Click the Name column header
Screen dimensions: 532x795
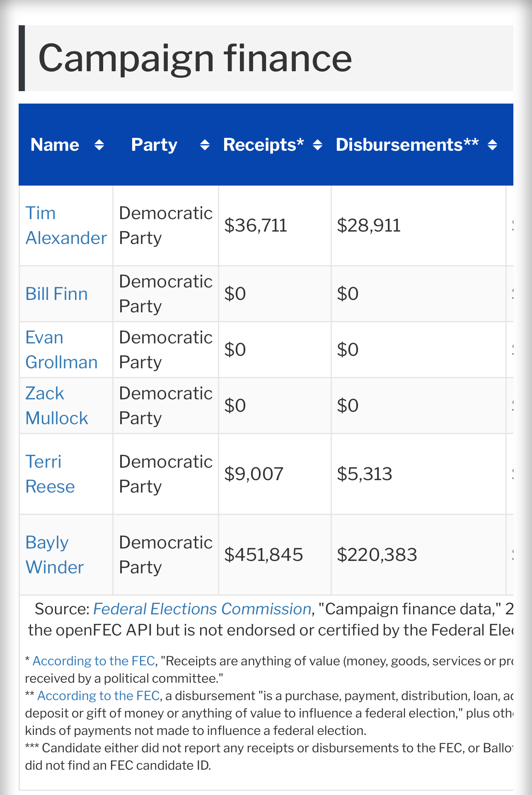click(55, 145)
